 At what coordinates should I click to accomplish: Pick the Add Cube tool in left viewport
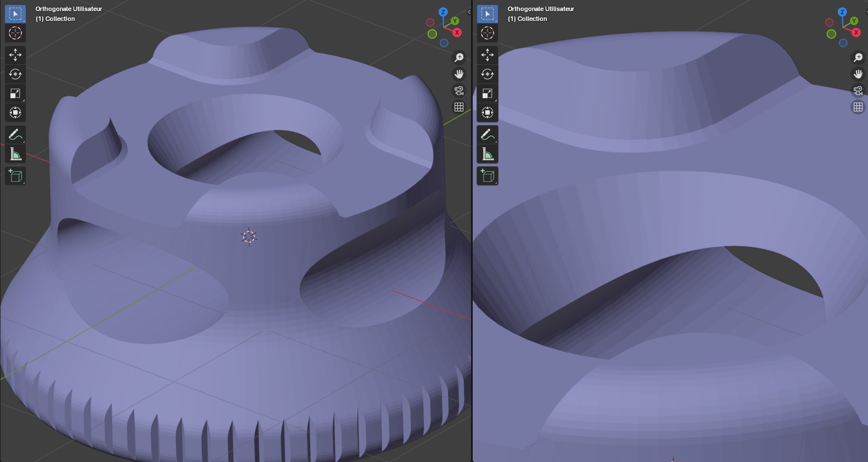(x=15, y=176)
